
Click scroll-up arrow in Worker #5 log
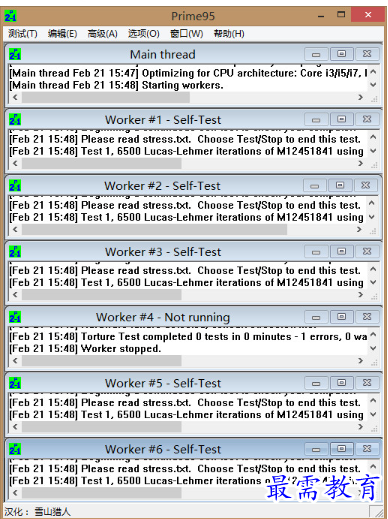[x=373, y=400]
